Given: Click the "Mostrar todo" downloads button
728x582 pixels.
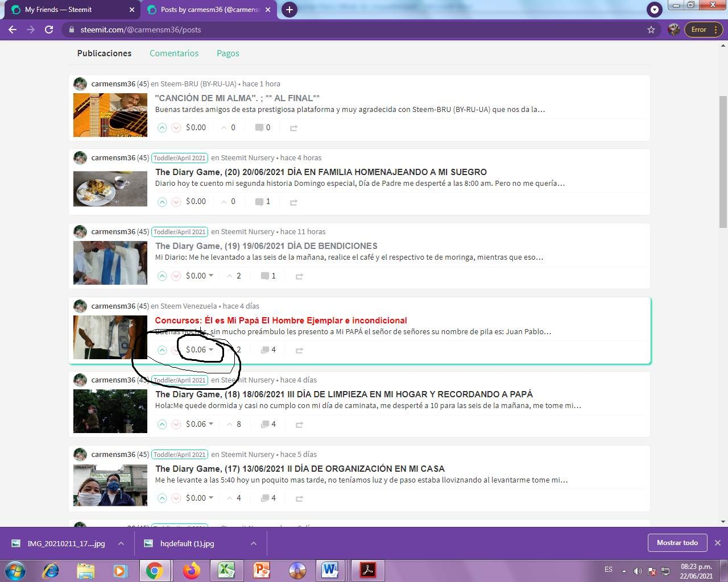Looking at the screenshot, I should click(x=677, y=543).
